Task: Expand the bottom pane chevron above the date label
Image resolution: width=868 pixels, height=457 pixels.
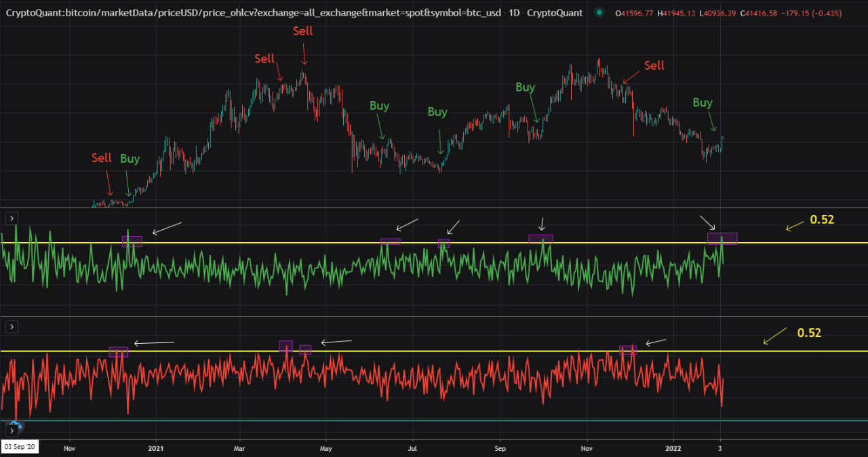Action: click(x=12, y=431)
